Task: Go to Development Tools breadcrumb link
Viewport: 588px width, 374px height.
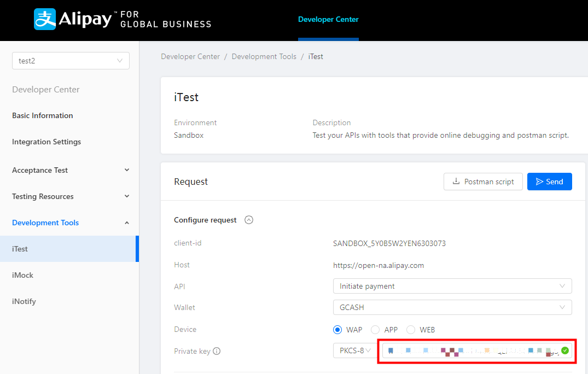Action: coord(264,56)
